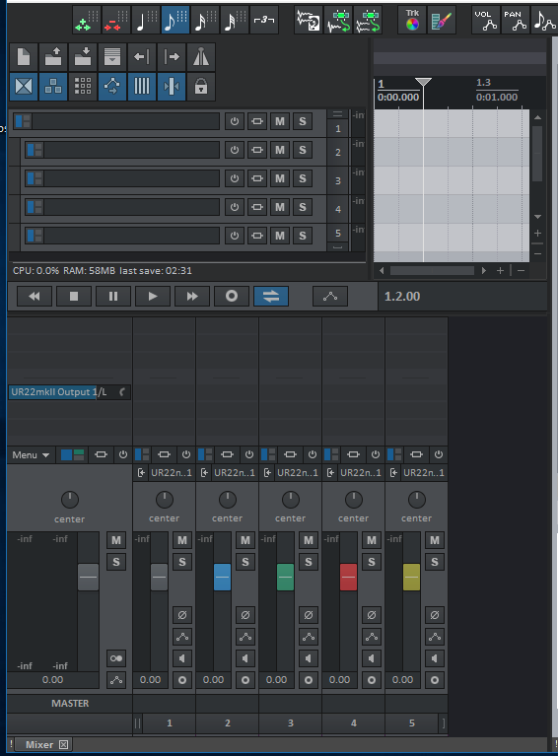558x756 pixels.
Task: Open master Menu dropdown
Action: 31,455
